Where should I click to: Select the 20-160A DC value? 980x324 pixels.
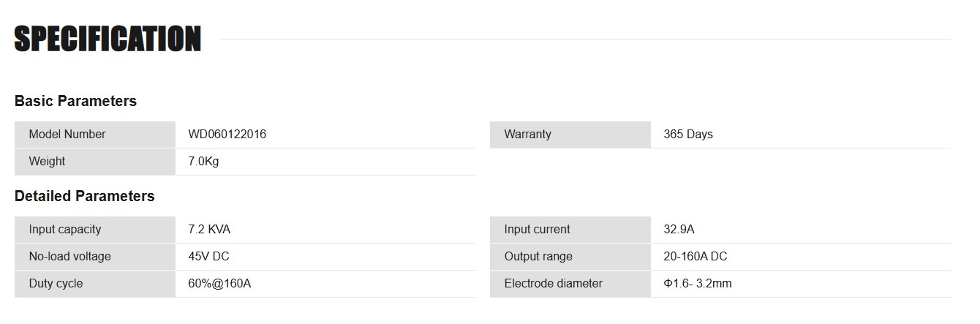coord(696,257)
